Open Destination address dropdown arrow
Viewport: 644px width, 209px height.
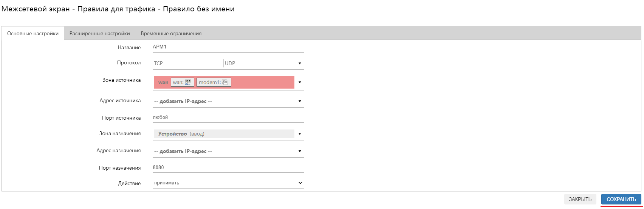click(x=300, y=151)
